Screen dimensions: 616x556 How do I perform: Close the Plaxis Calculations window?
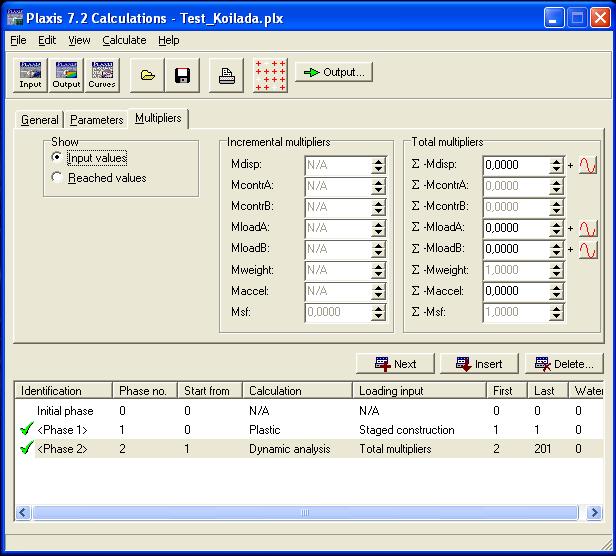click(x=600, y=18)
